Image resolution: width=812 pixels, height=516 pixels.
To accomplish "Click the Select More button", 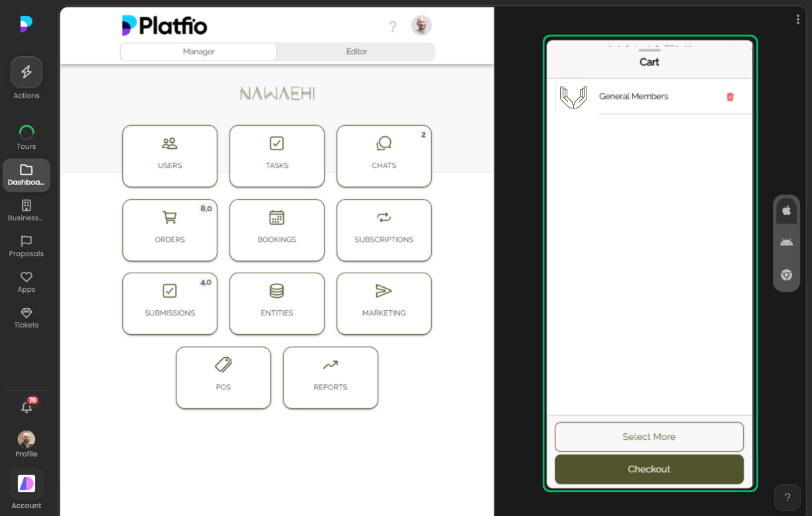I will pos(649,437).
